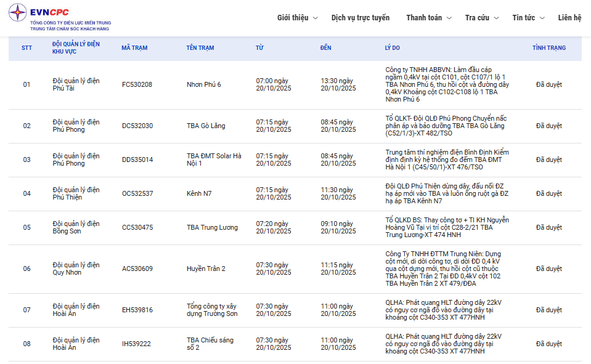
Task: Click Tổng công ty xây dựng Trường Sơn
Action: (x=211, y=310)
